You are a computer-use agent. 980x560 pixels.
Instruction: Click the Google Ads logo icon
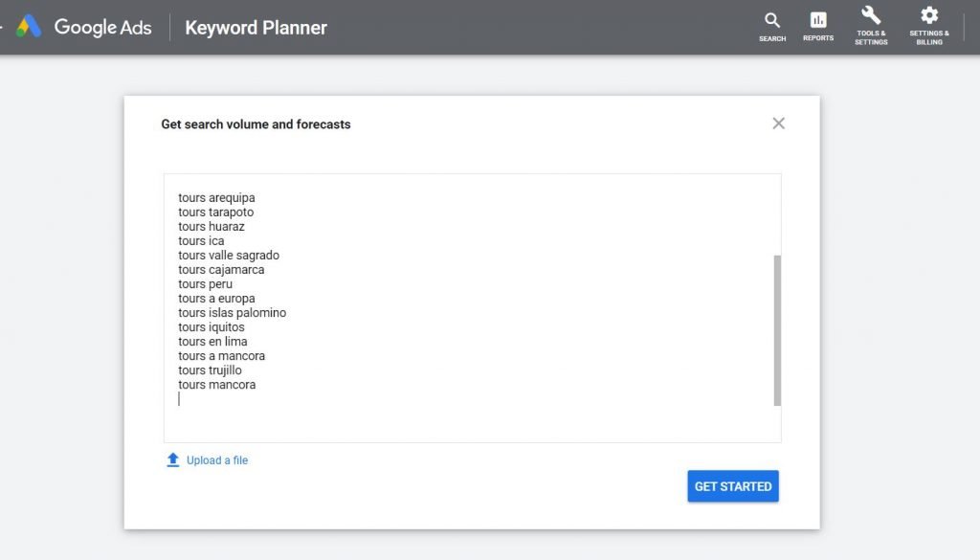click(29, 27)
